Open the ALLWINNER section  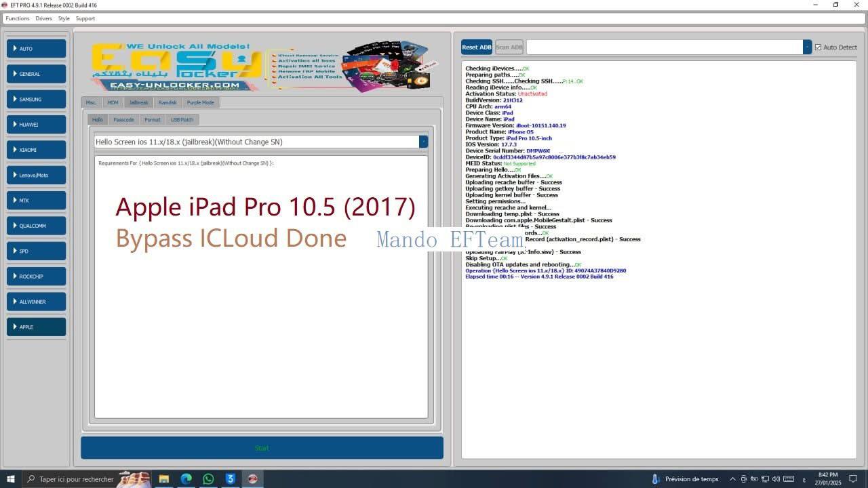(x=36, y=302)
